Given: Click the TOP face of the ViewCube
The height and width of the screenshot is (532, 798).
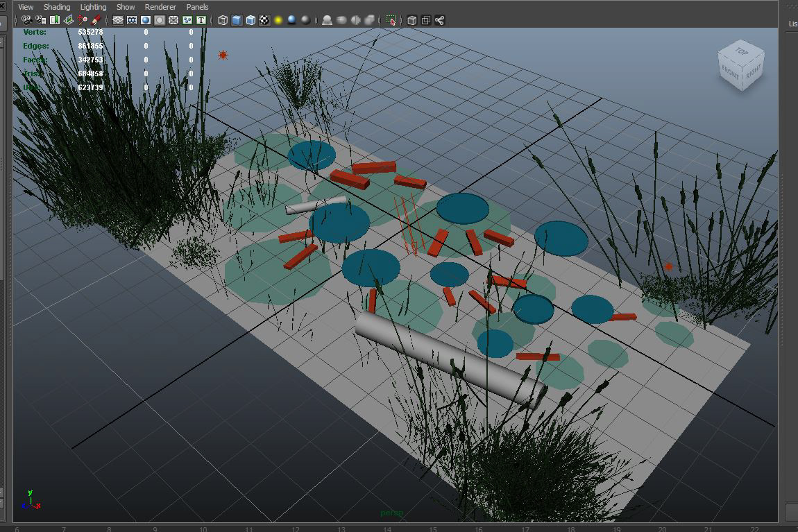Looking at the screenshot, I should pos(742,52).
